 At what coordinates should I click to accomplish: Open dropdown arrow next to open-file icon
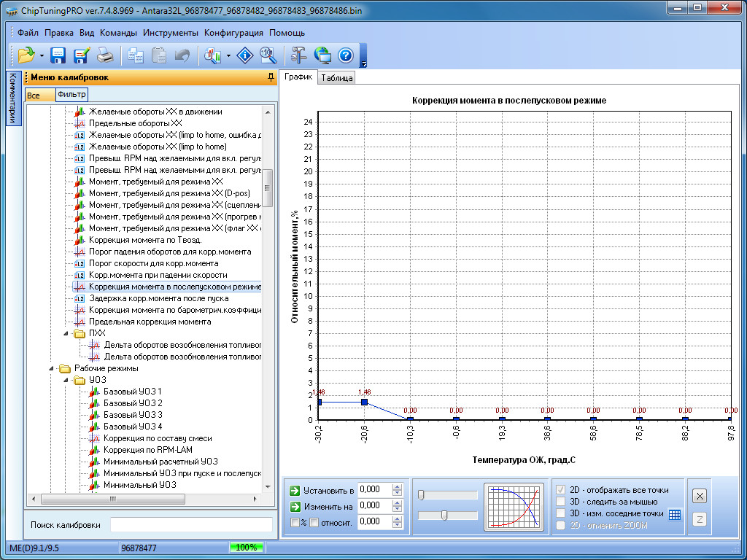coord(42,55)
